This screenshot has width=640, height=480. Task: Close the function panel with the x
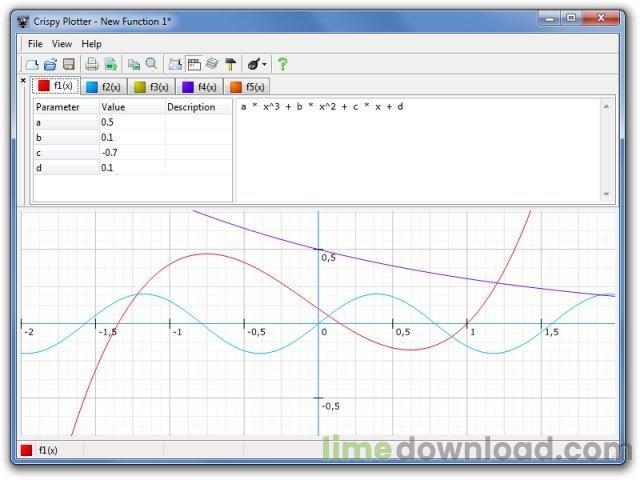click(x=23, y=80)
